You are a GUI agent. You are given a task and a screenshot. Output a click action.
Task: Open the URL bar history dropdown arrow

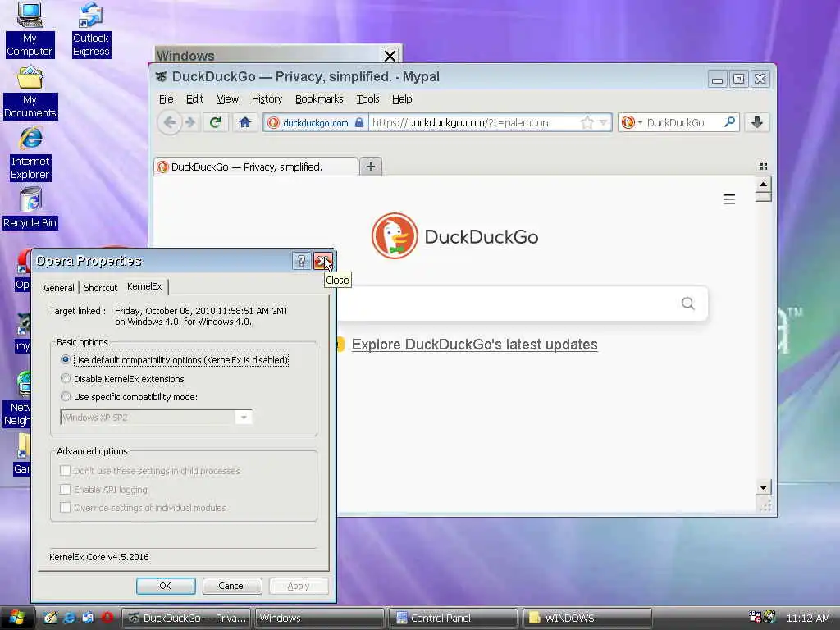click(604, 123)
